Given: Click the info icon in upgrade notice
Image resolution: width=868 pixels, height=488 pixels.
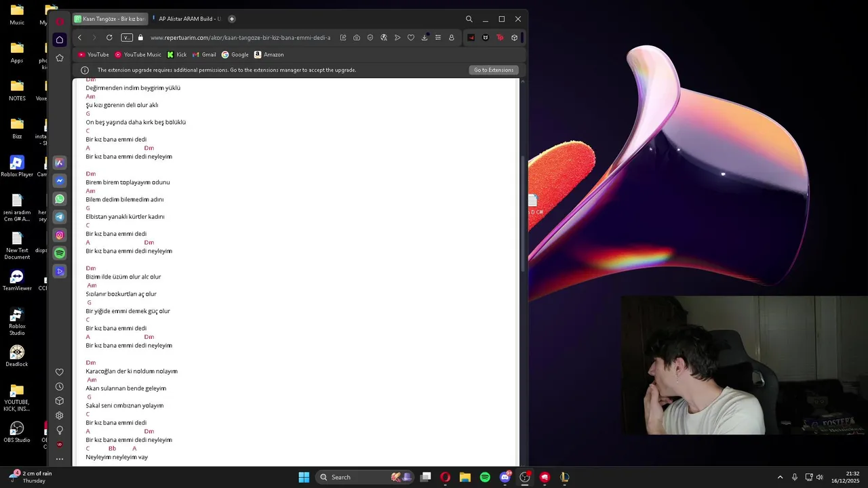Looking at the screenshot, I should (85, 70).
